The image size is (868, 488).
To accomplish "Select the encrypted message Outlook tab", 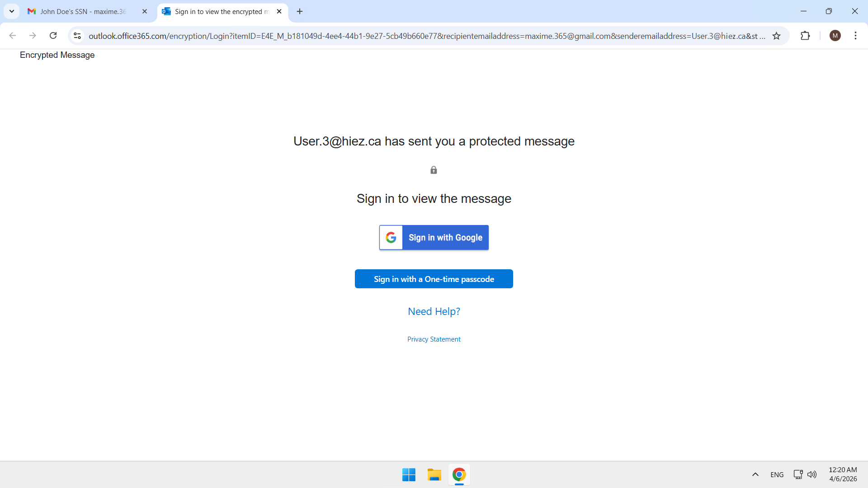I will [218, 12].
